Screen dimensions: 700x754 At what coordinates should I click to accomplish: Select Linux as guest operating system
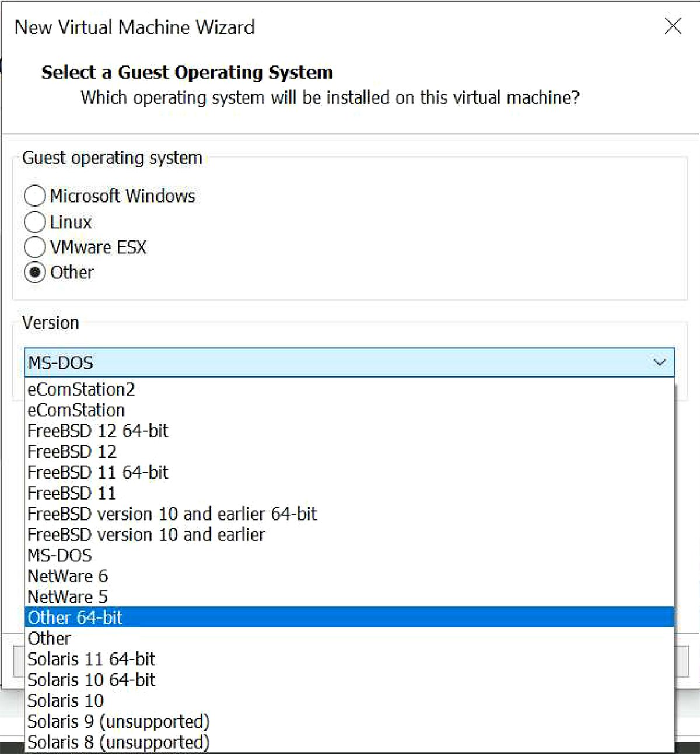[35, 222]
